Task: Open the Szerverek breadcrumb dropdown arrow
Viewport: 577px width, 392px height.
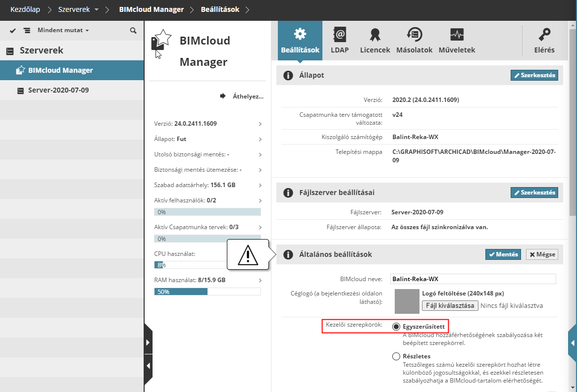Action: coord(97,9)
